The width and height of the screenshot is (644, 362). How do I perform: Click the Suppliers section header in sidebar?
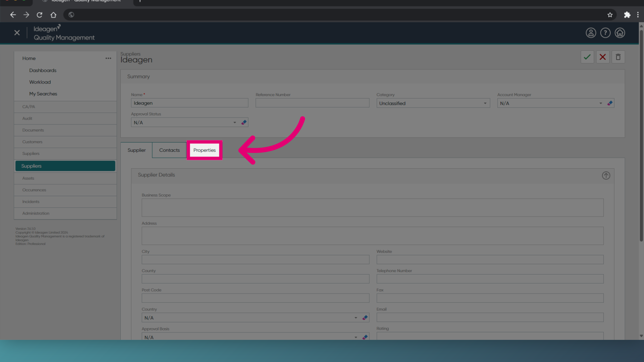[65, 154]
